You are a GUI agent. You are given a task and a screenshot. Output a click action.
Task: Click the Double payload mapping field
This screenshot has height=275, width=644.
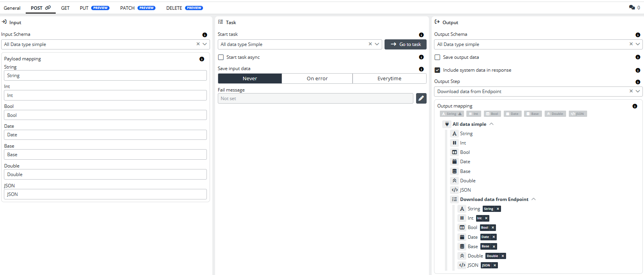click(x=105, y=175)
